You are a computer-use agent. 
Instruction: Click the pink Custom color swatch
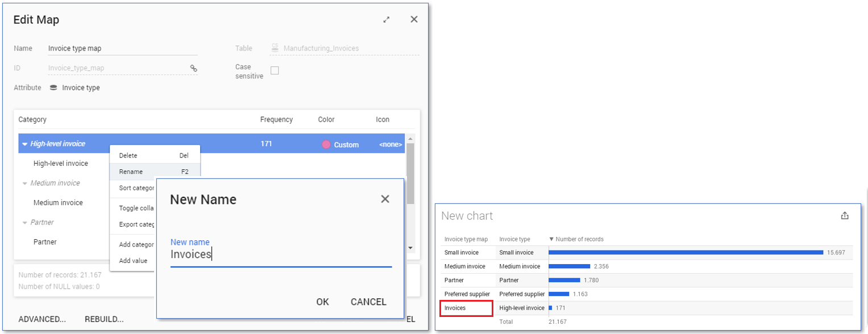tap(326, 144)
